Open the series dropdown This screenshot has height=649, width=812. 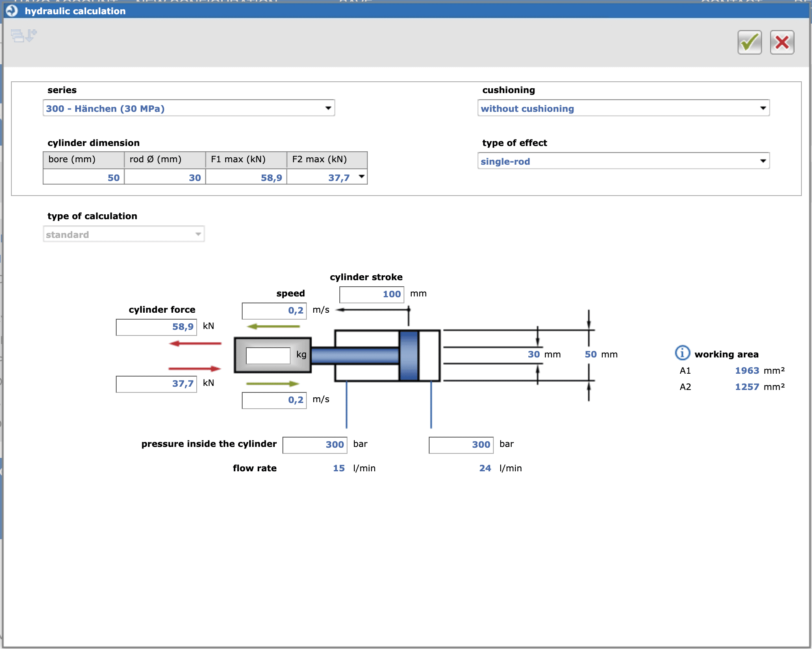point(189,108)
